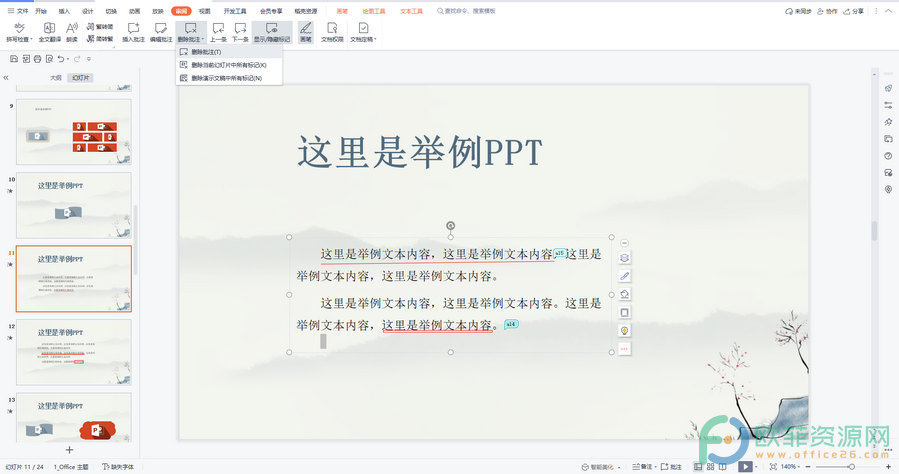Switch the panel to 幻灯片 view

[80, 77]
